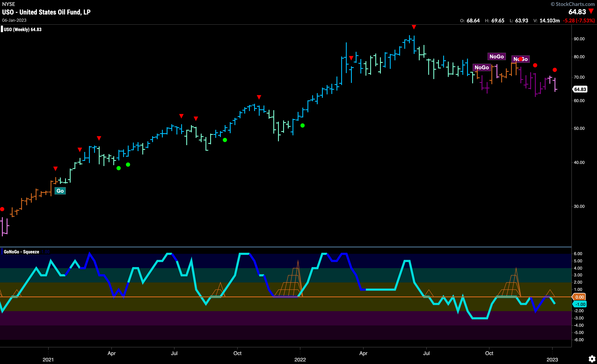Open the settings gear icon
Viewport: 597px width, 364px height.
592,359
